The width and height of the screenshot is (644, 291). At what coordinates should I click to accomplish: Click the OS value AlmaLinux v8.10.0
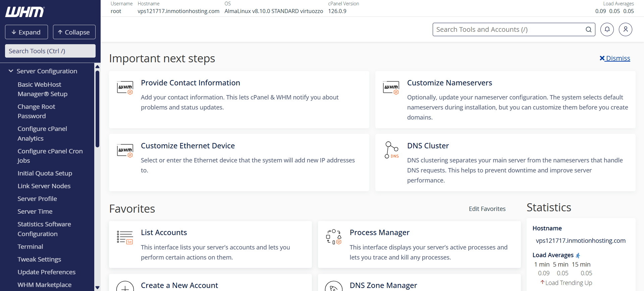coord(274,11)
